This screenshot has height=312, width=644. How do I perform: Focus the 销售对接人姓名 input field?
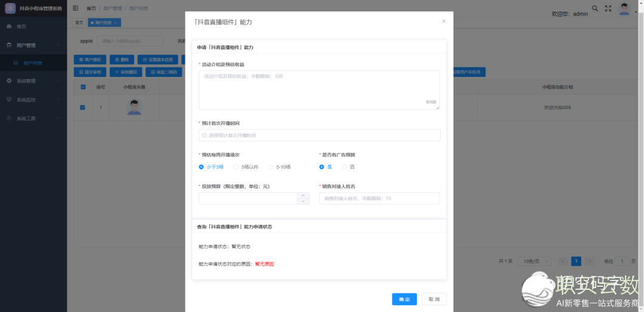[379, 198]
